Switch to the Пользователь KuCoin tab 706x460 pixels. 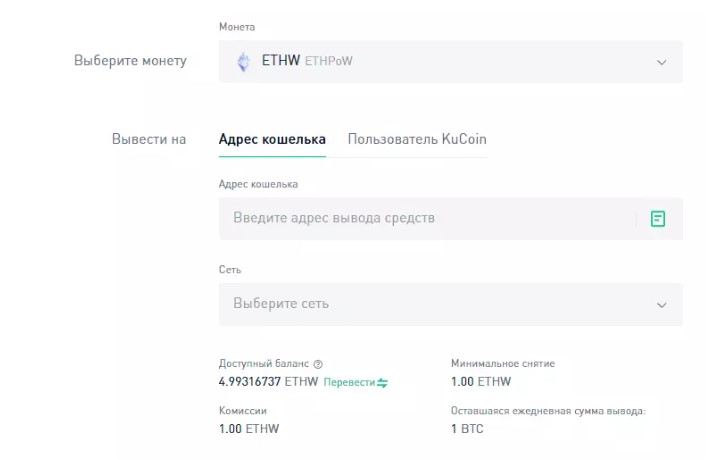pyautogui.click(x=417, y=139)
